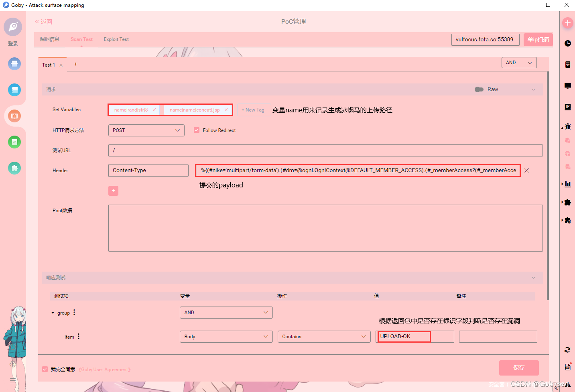Click the settings gear icon at bottom left
The image size is (575, 392).
(x=13, y=364)
